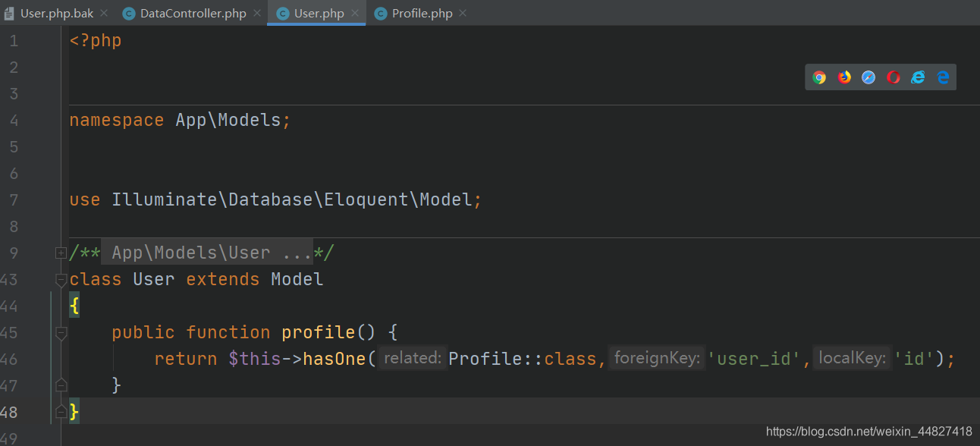Click the User.php class icon in tab
Screen dimensions: 980x446
[283, 13]
